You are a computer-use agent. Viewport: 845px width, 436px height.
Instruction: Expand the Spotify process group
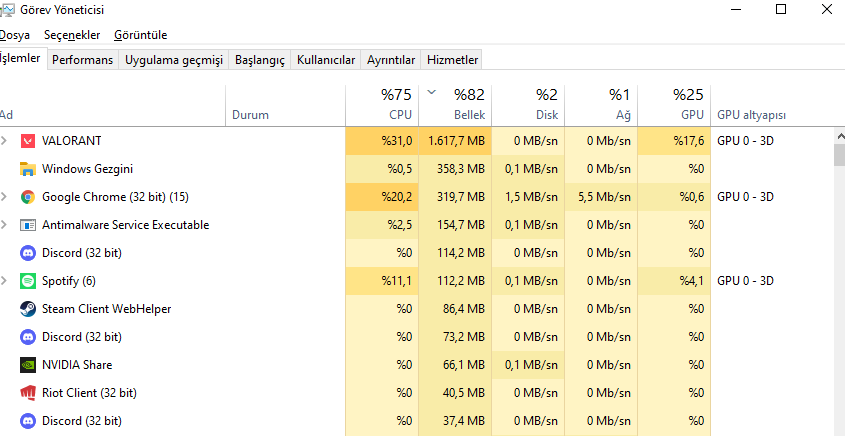click(5, 281)
